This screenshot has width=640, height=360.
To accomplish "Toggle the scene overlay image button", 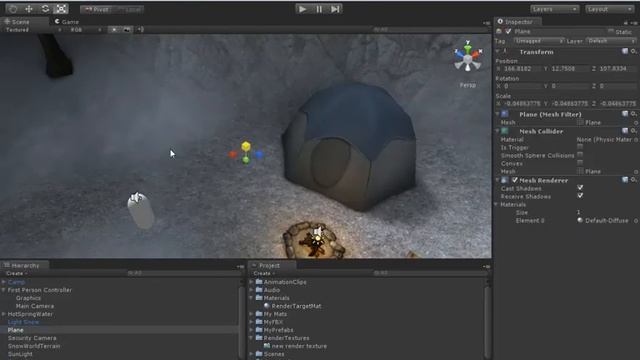I will (127, 30).
